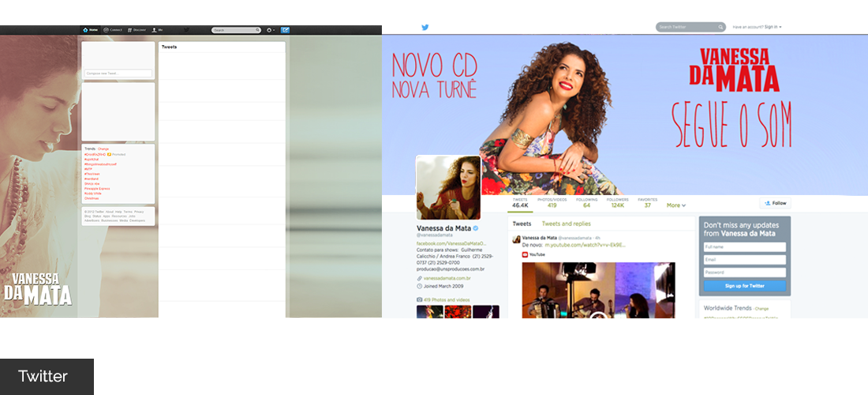Click the Sign up for Twitter button
Screen dimensions: 868x395
point(745,286)
